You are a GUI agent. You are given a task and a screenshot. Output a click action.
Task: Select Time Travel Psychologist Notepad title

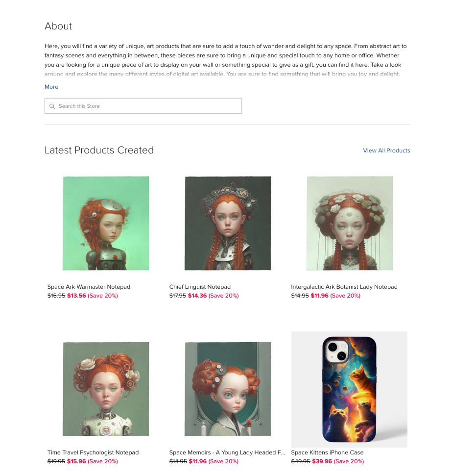coord(93,452)
